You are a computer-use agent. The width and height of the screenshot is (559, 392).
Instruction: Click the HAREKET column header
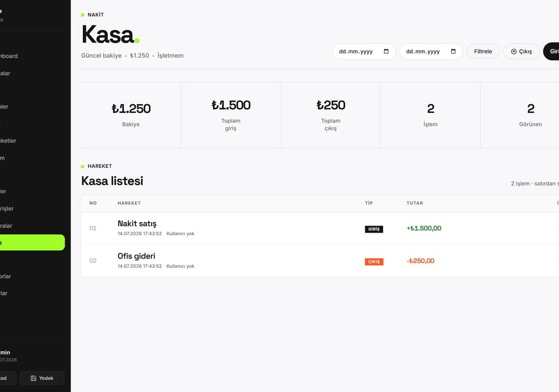point(129,203)
